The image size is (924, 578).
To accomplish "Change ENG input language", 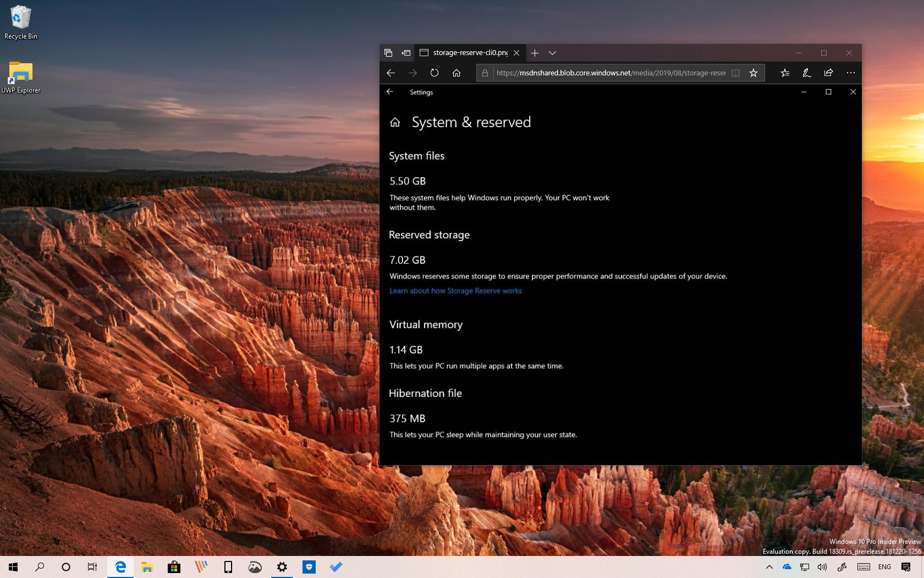I will [x=884, y=567].
